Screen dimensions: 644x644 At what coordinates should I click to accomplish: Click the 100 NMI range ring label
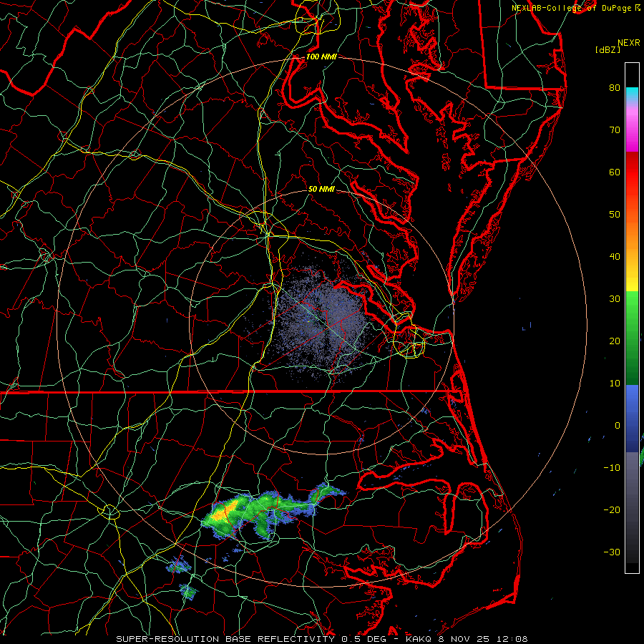click(321, 57)
